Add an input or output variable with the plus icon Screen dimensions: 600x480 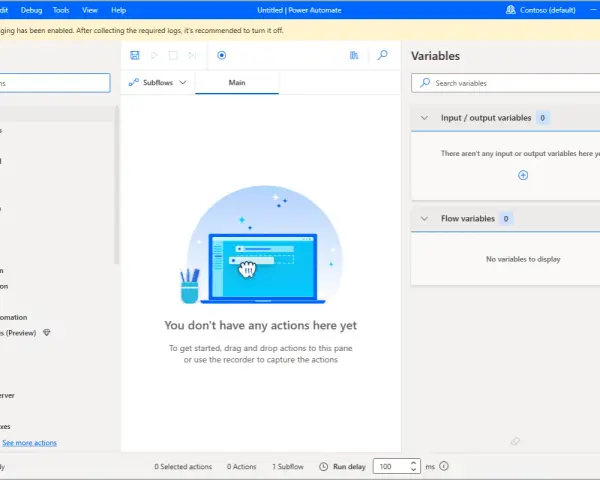pyautogui.click(x=523, y=175)
